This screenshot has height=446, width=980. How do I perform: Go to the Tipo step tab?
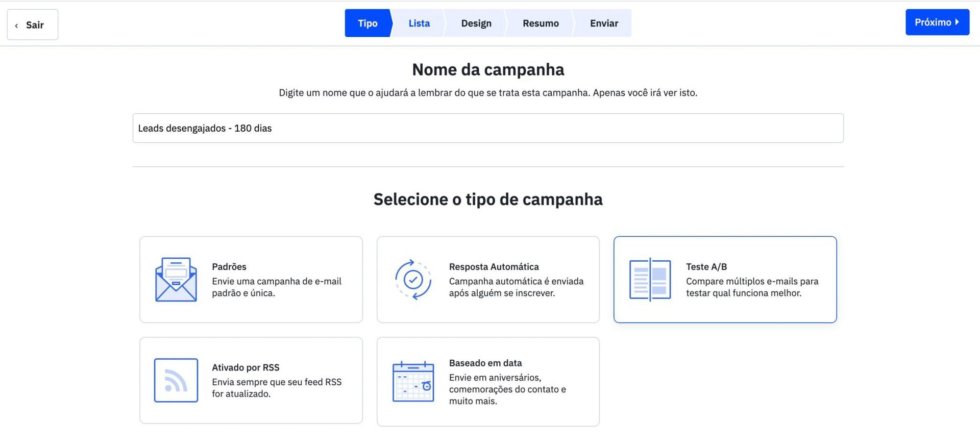367,23
